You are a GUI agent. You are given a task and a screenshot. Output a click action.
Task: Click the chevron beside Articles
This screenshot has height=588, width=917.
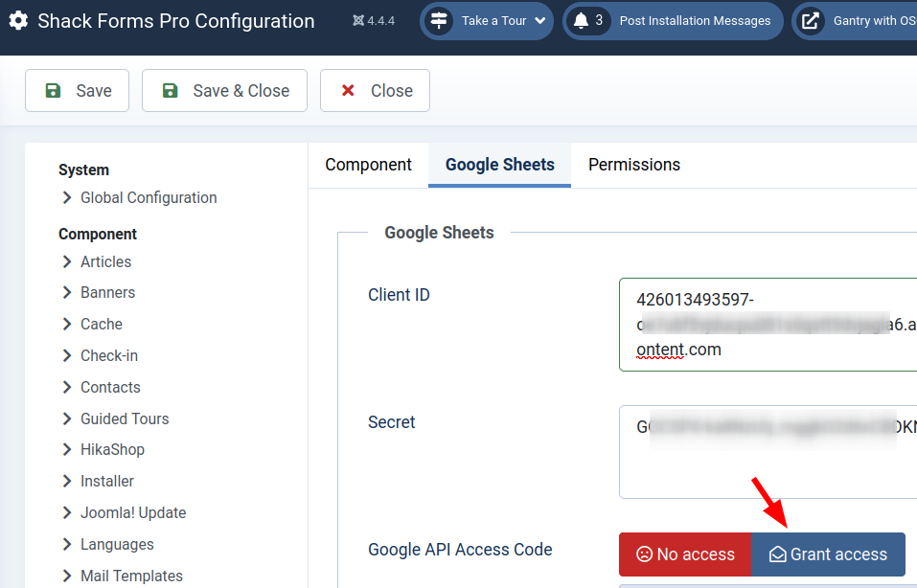click(67, 261)
